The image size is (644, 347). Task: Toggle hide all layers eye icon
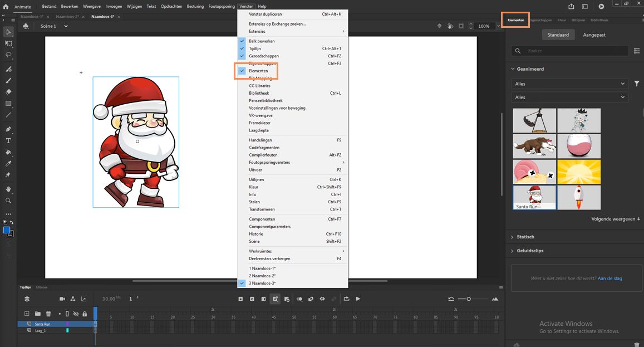(76, 314)
